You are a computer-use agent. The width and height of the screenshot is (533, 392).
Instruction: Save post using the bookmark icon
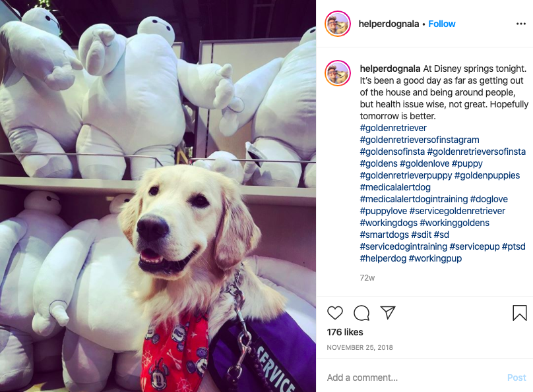coord(519,312)
